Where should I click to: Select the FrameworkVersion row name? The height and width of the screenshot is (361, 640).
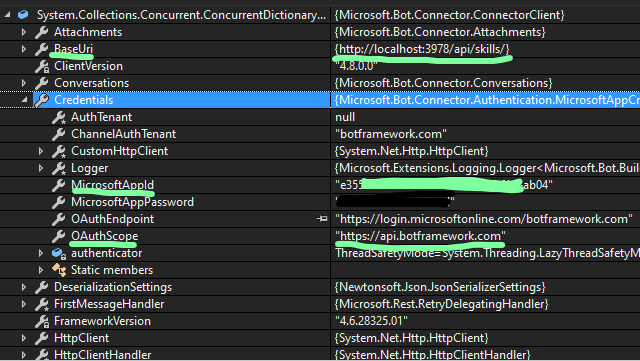[102, 321]
